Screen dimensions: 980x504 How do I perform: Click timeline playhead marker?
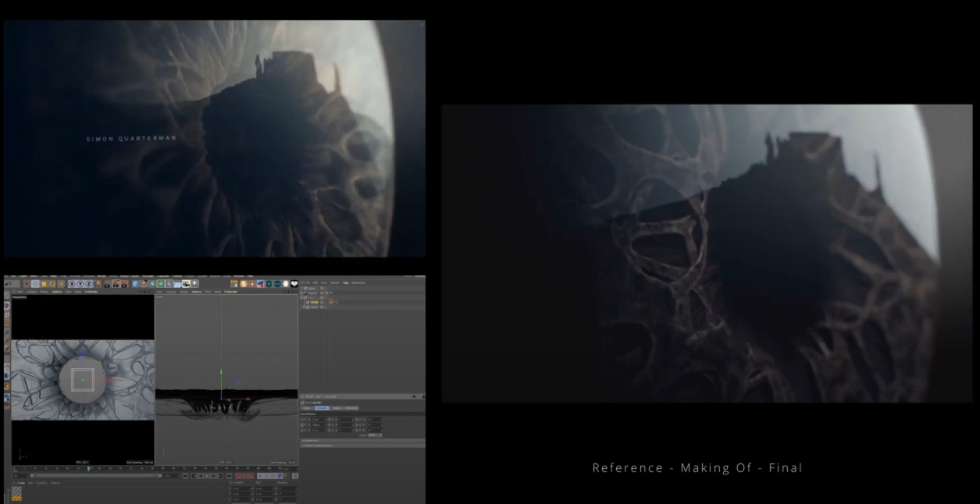point(89,469)
